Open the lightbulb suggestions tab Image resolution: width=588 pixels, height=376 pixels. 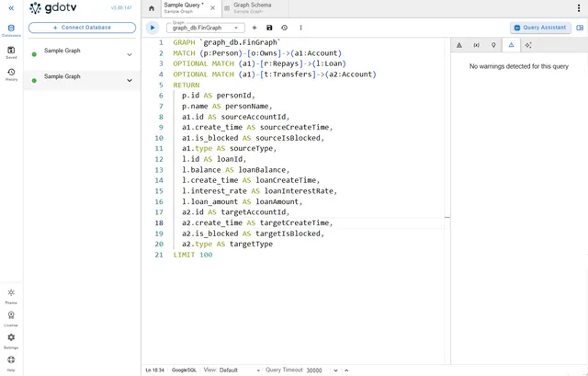(x=493, y=45)
